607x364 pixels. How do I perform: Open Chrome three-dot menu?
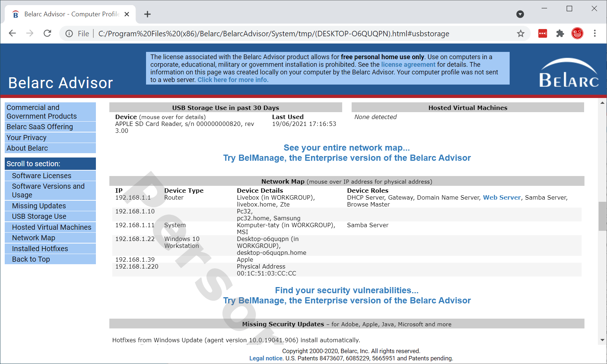[595, 33]
